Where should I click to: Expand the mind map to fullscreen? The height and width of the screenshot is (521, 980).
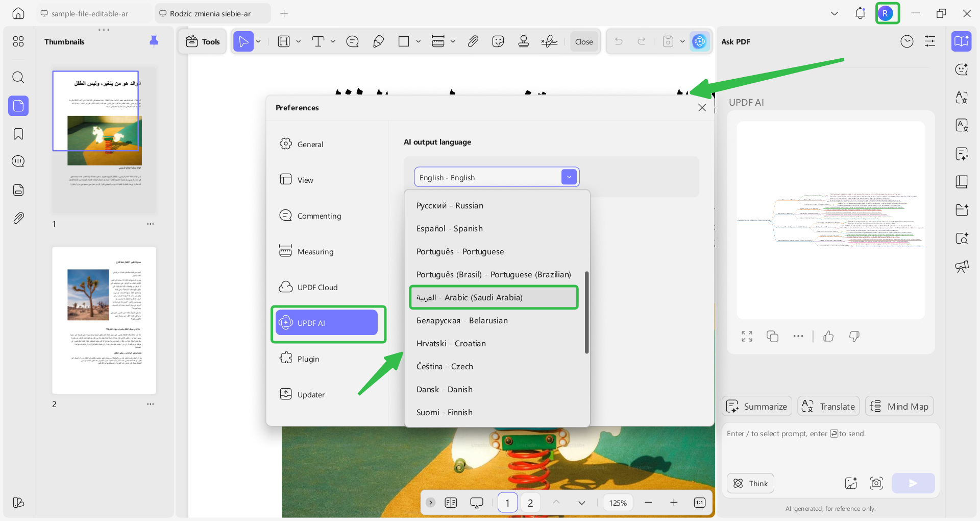(x=747, y=336)
